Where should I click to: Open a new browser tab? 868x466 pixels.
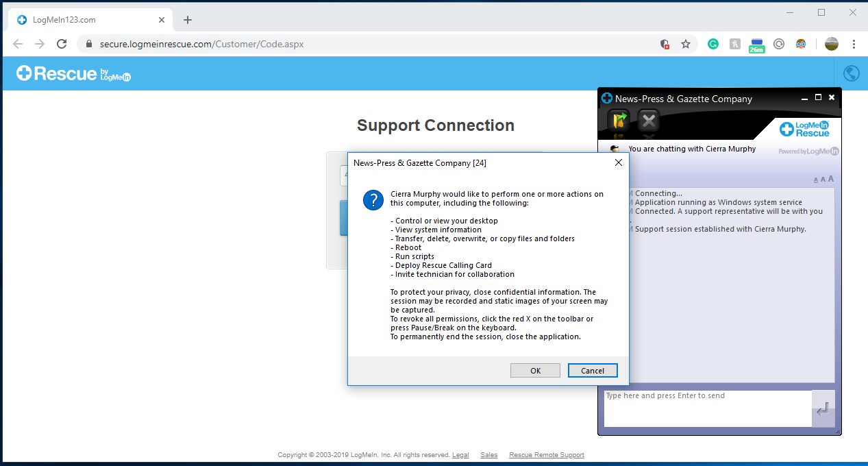pos(188,20)
